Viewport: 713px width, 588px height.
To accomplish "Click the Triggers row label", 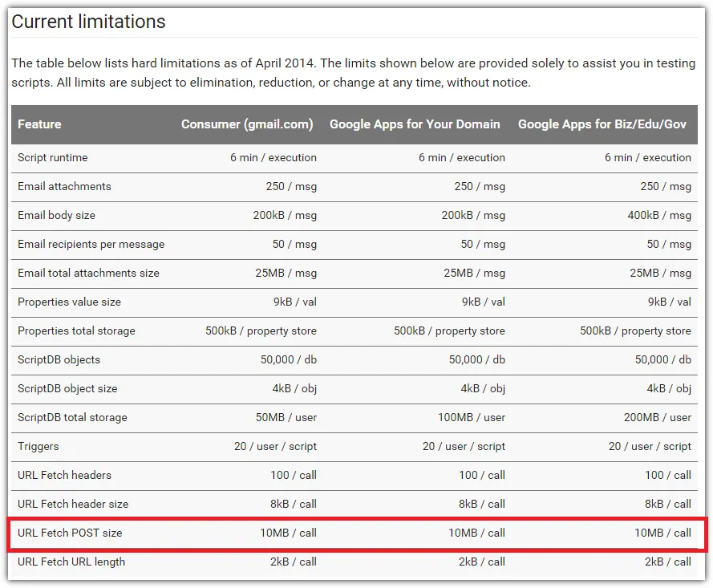I will [x=38, y=446].
